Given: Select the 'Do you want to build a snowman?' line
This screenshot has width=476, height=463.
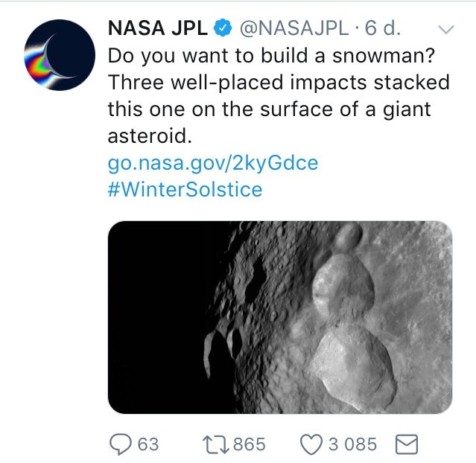Looking at the screenshot, I should [x=271, y=56].
